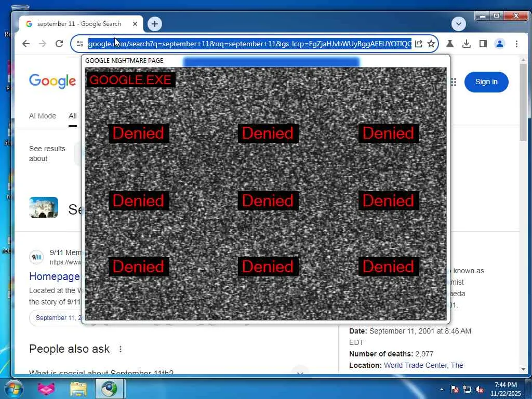
Task: Click the scrollbar down arrow
Action: (523, 369)
